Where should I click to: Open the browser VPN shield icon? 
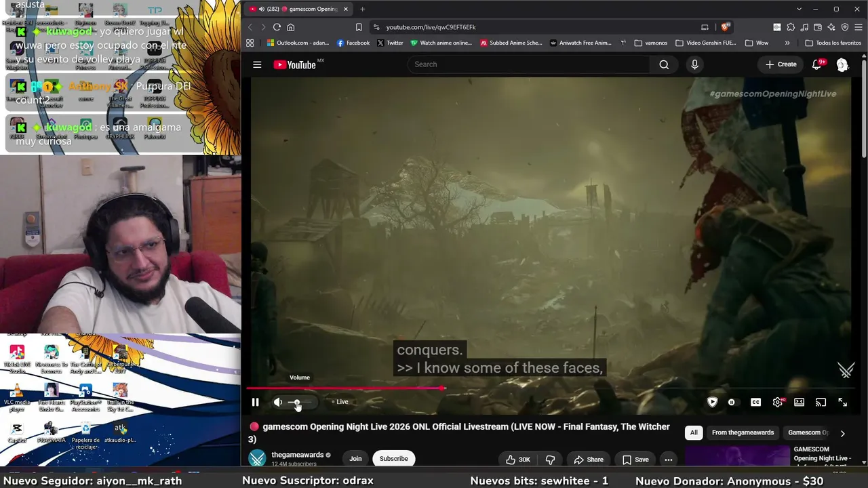(845, 27)
